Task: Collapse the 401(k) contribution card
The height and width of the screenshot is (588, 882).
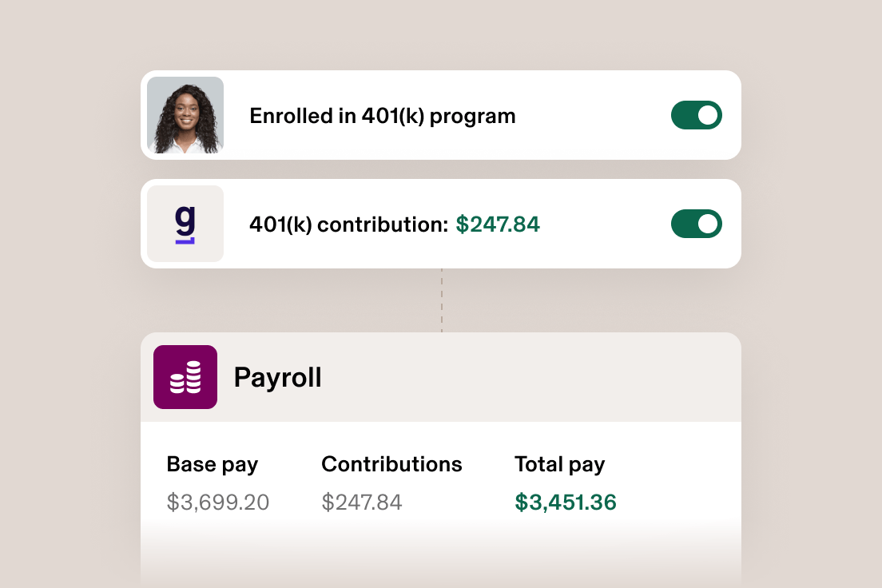Action: pos(440,224)
